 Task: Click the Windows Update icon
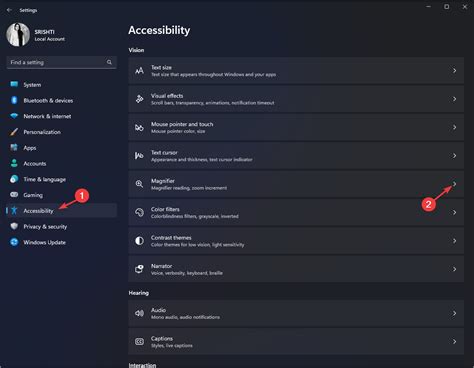14,242
